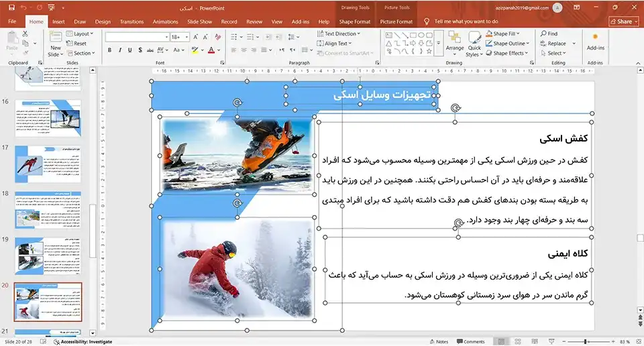Viewport: 644px width, 346px height.
Task: Open the Shape Format tab
Action: (x=355, y=21)
